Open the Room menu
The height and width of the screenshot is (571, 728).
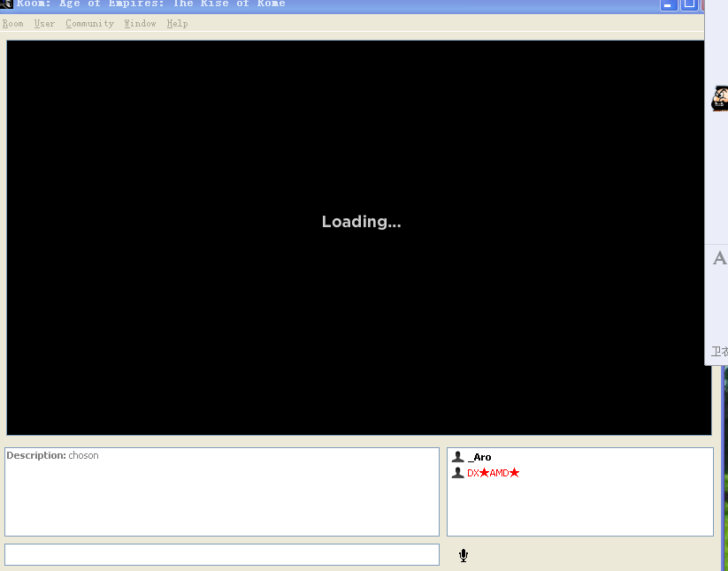pyautogui.click(x=12, y=24)
